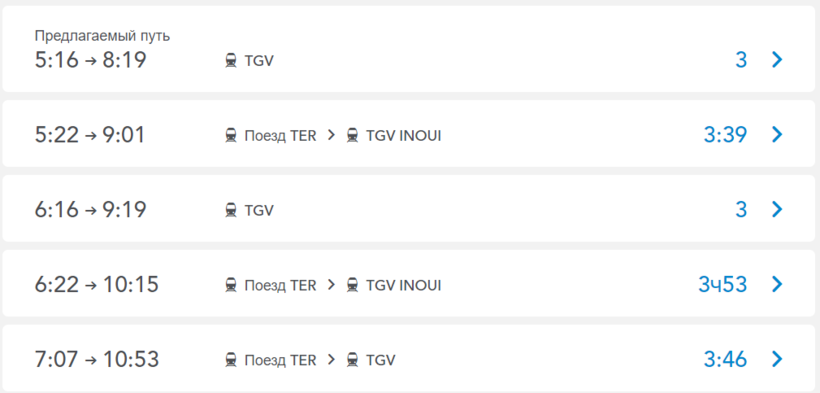Screen dimensions: 820x393
Task: Click the TGV INOUI train icon in the 6:22 route
Action: point(352,285)
